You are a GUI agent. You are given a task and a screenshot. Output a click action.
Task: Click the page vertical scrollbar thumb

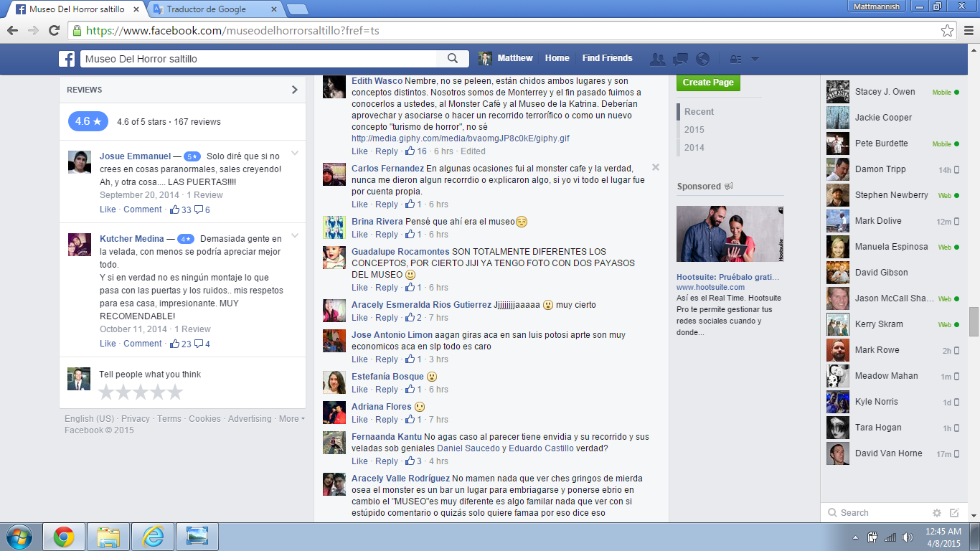tap(974, 322)
